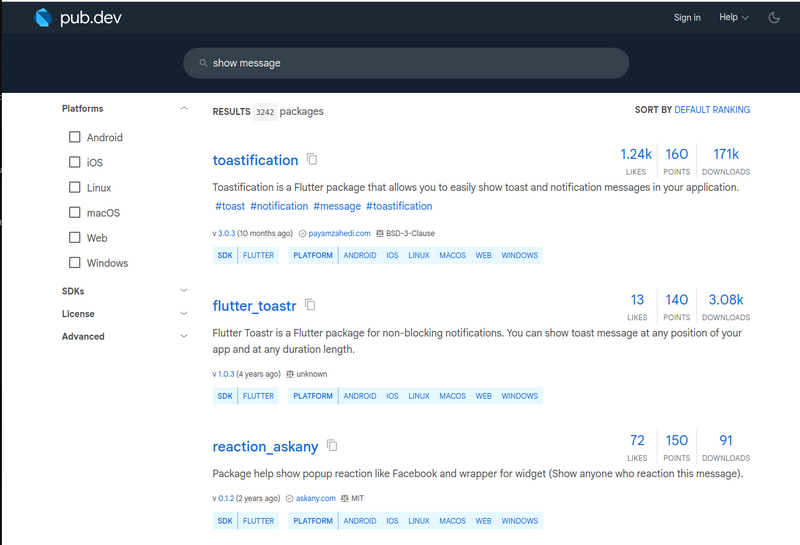Click the #notification tag

pyautogui.click(x=279, y=206)
